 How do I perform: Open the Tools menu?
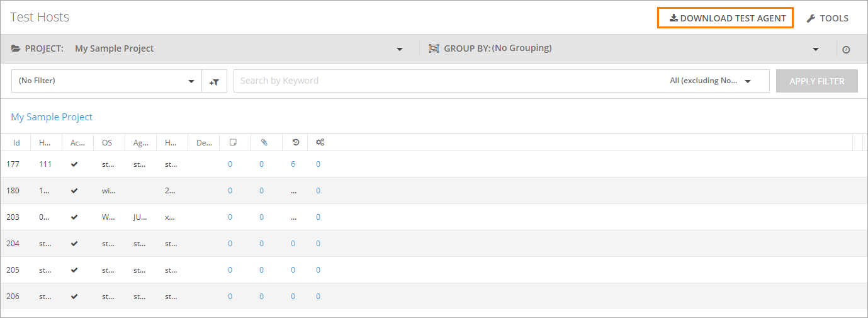[x=827, y=18]
